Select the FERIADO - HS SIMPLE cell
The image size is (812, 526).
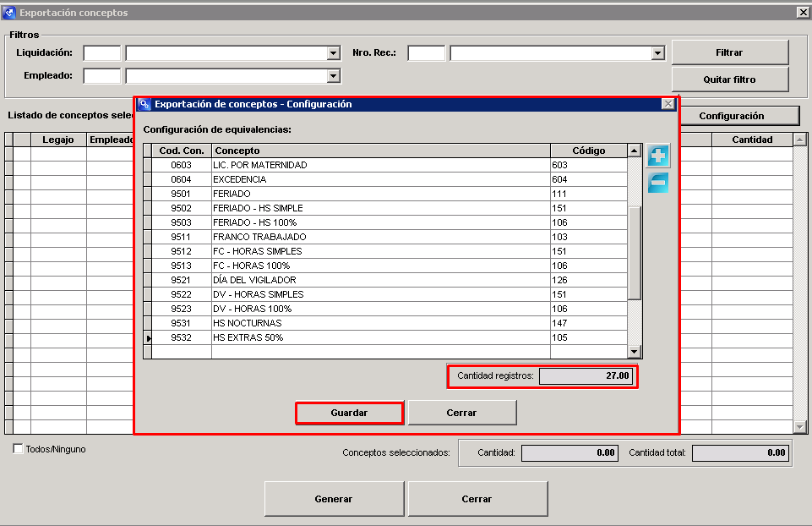380,208
